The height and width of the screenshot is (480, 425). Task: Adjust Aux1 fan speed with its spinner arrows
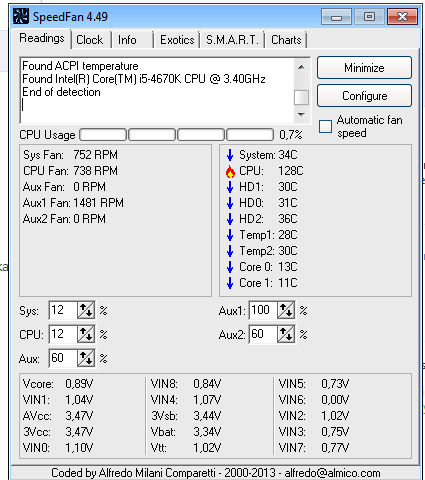pos(286,310)
